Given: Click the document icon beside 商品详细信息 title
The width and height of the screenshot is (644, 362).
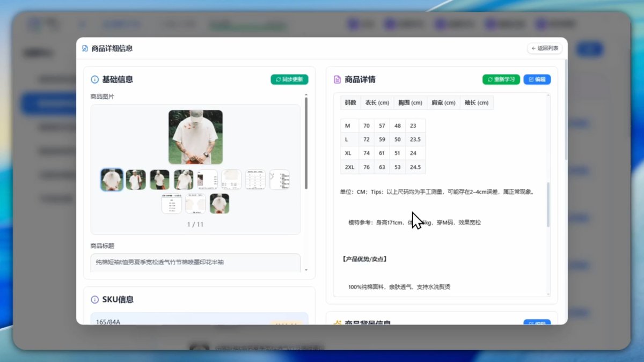Looking at the screenshot, I should coord(85,48).
